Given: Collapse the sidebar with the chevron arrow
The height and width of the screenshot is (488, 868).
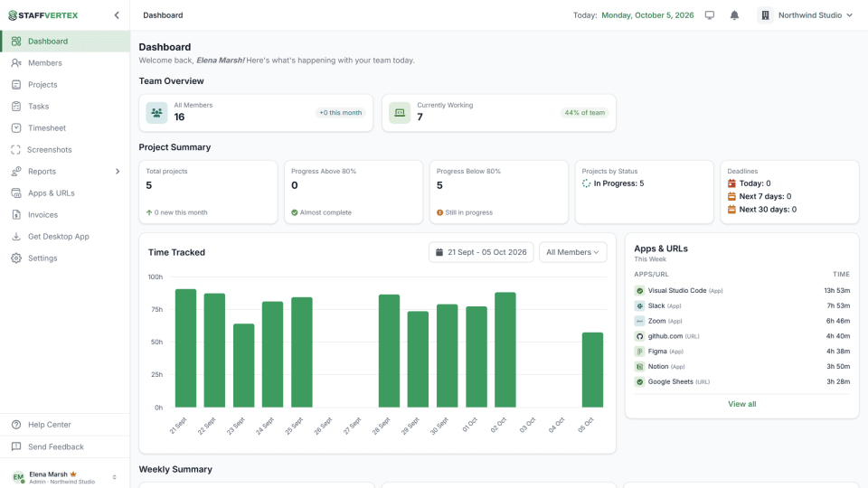Looking at the screenshot, I should point(117,15).
